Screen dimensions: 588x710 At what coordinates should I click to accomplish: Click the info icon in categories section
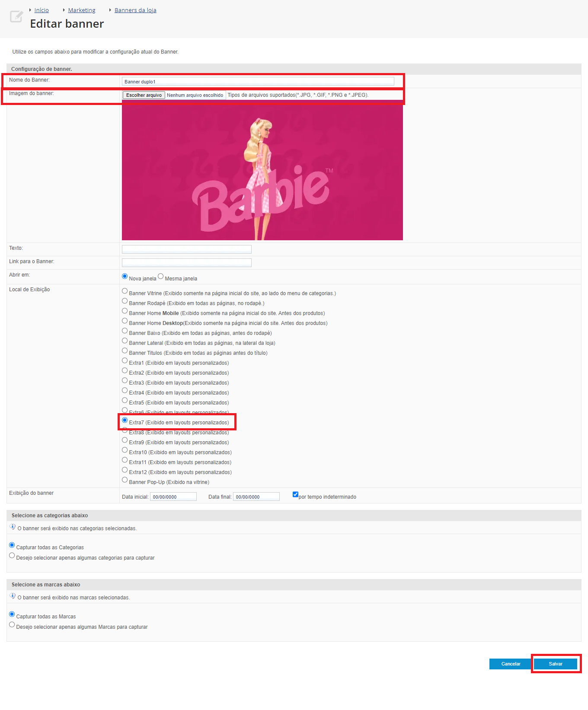click(x=13, y=527)
